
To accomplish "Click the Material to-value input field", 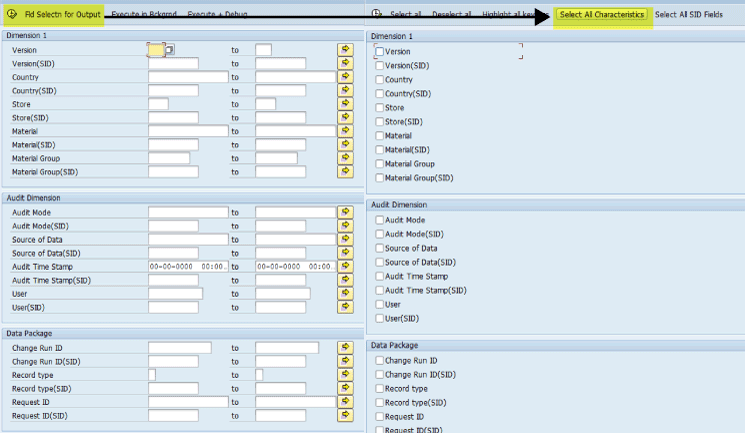I will tap(296, 131).
